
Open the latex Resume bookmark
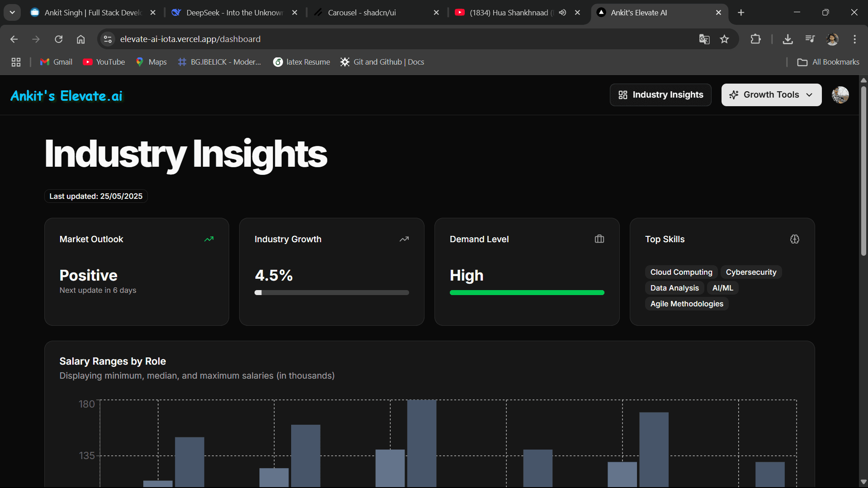point(302,62)
